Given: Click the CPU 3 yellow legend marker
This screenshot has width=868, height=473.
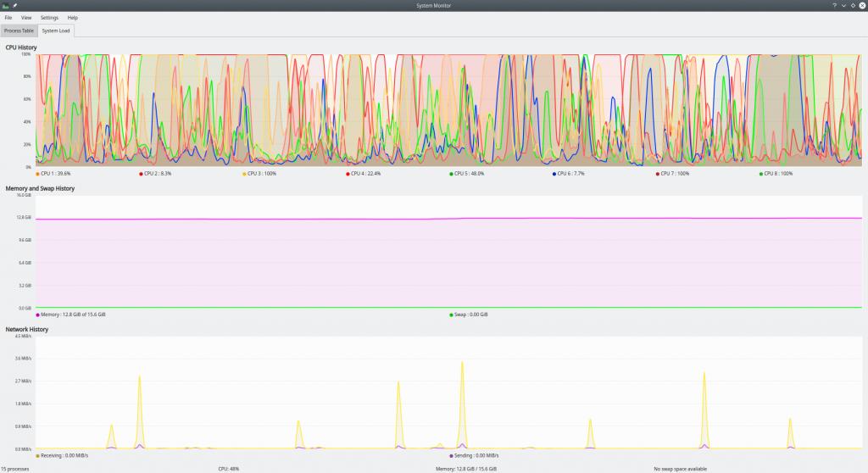Looking at the screenshot, I should tap(245, 174).
